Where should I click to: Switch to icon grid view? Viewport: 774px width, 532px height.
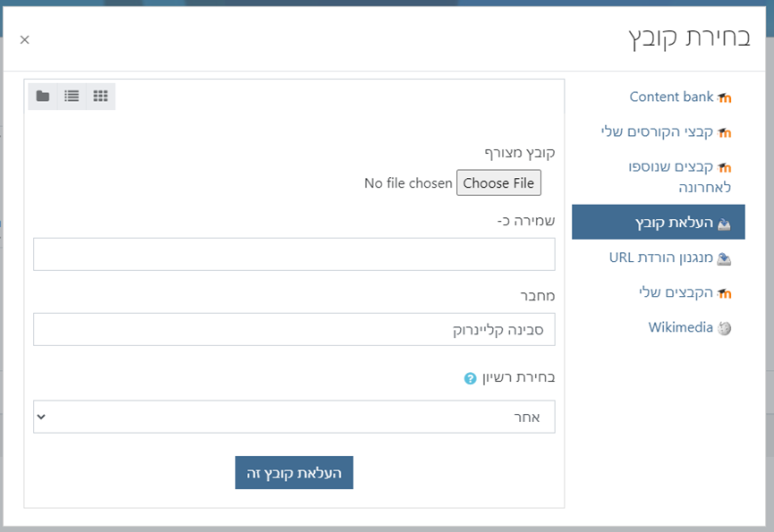point(100,96)
